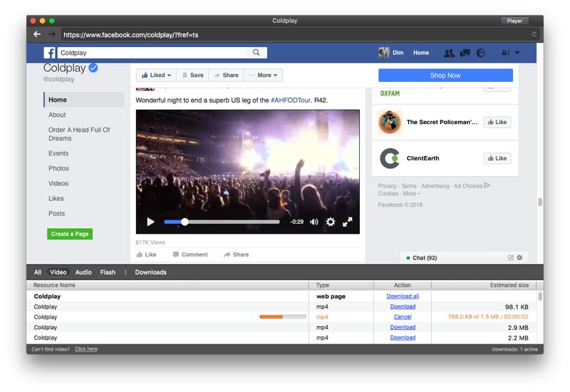Open the Likes section
The width and height of the screenshot is (570, 392).
[x=56, y=199]
